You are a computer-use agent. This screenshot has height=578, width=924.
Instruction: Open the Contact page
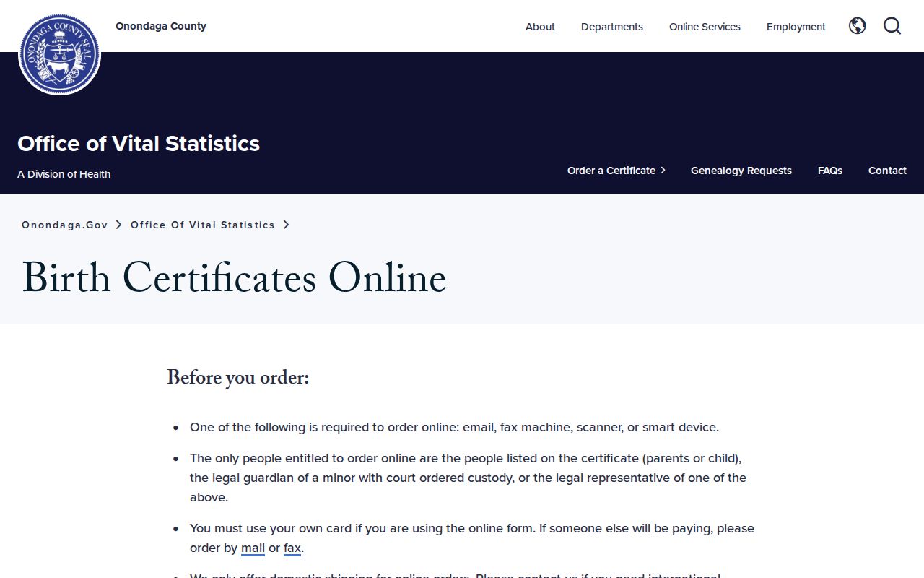tap(887, 171)
